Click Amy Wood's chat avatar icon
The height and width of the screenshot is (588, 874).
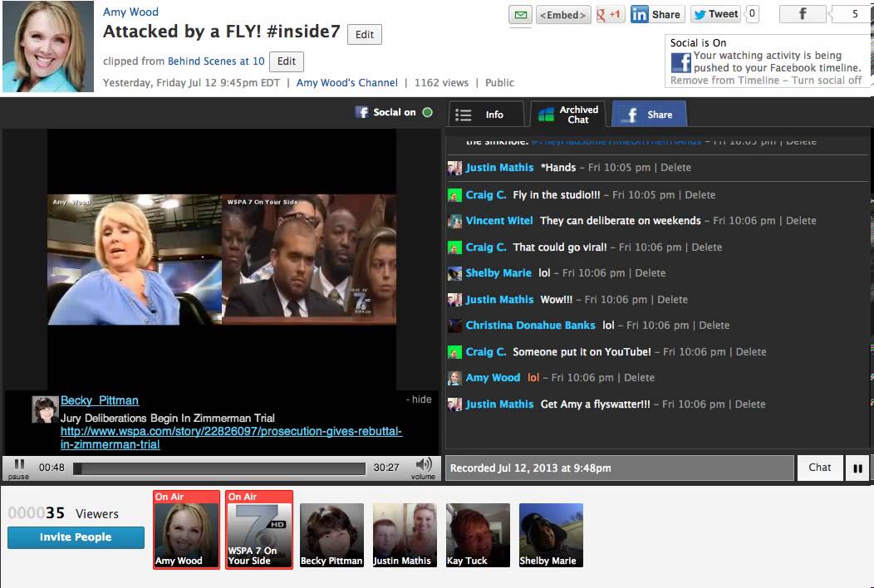[454, 378]
